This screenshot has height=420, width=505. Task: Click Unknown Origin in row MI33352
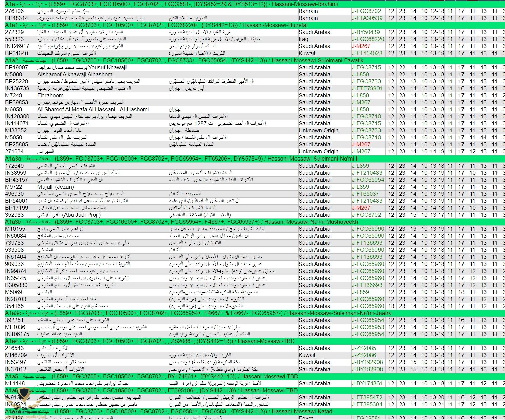coord(319,131)
